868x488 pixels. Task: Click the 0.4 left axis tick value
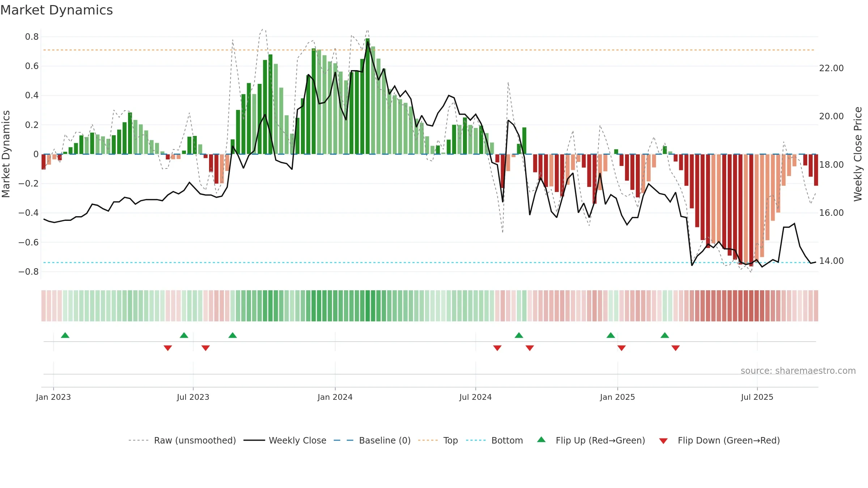point(32,95)
